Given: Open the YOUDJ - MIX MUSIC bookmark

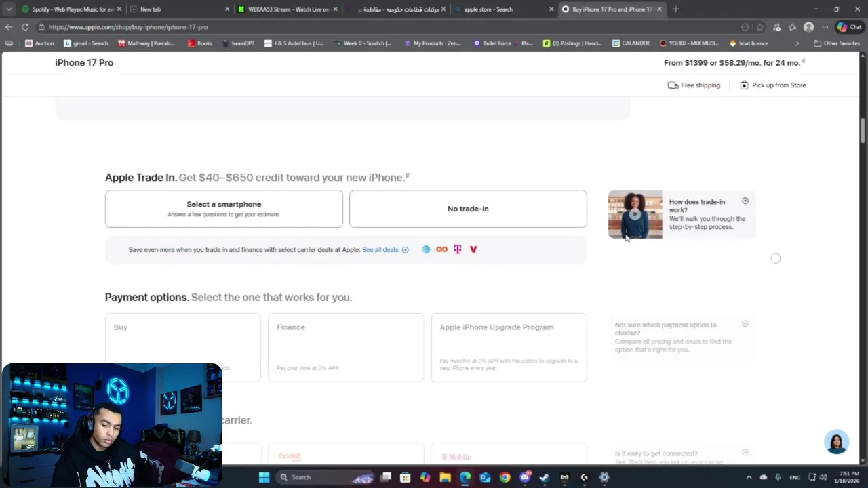Looking at the screenshot, I should pyautogui.click(x=689, y=43).
